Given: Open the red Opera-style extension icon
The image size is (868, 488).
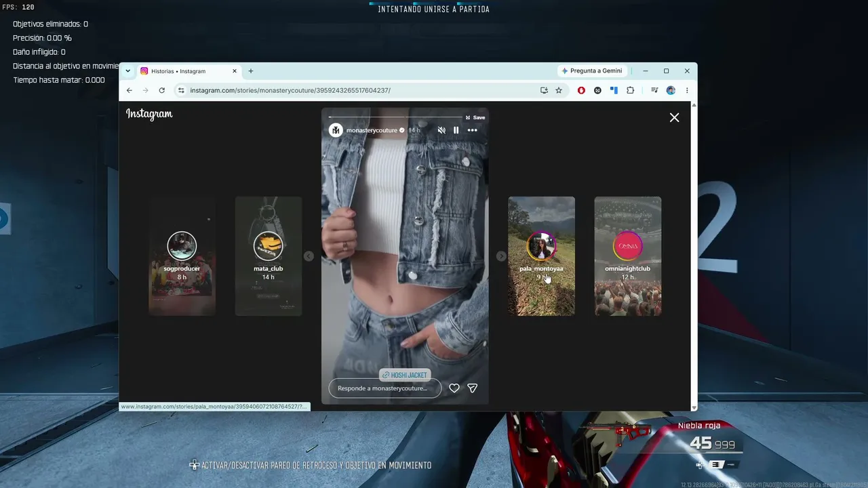Looking at the screenshot, I should click(x=581, y=90).
